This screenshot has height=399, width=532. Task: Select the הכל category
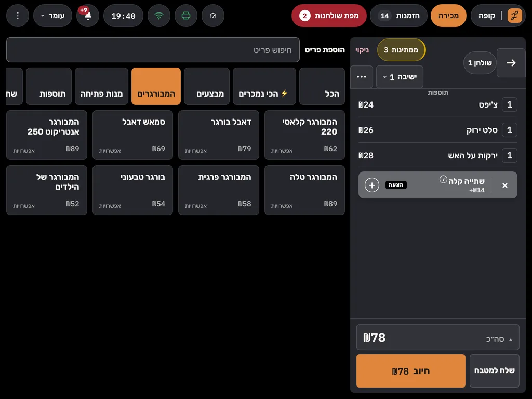[x=322, y=86]
